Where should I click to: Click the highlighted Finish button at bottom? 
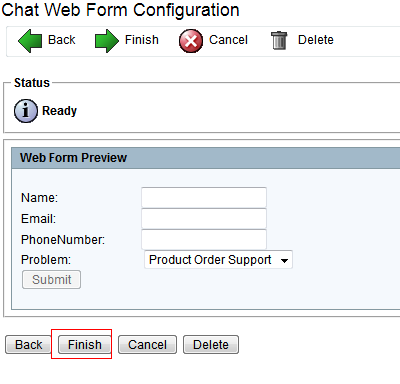tap(85, 344)
